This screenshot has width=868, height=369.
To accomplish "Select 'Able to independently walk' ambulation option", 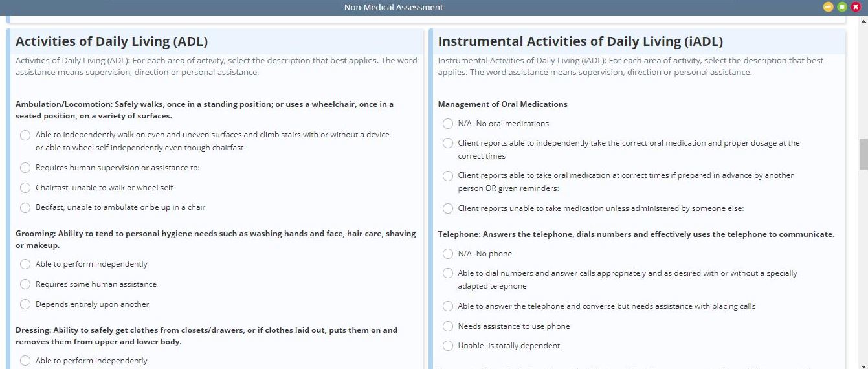I will (25, 135).
